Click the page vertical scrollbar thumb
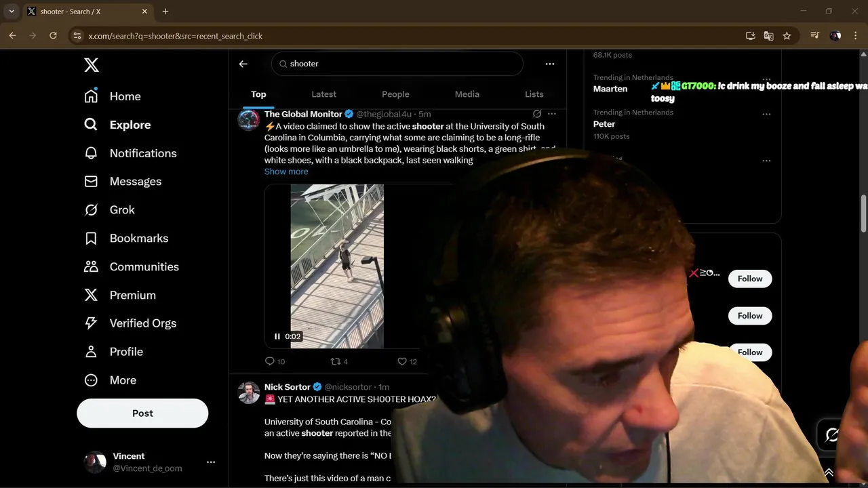This screenshot has width=868, height=488. (863, 213)
